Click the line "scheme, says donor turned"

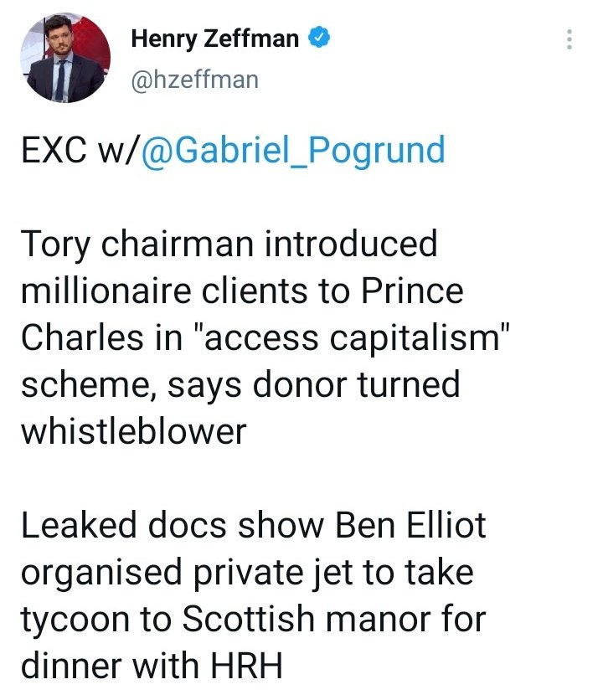[x=240, y=385]
